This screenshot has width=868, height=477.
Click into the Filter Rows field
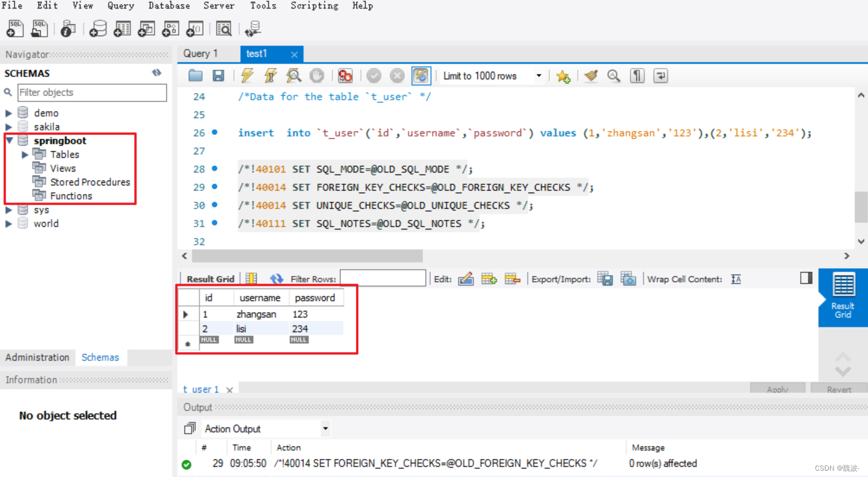(x=382, y=278)
